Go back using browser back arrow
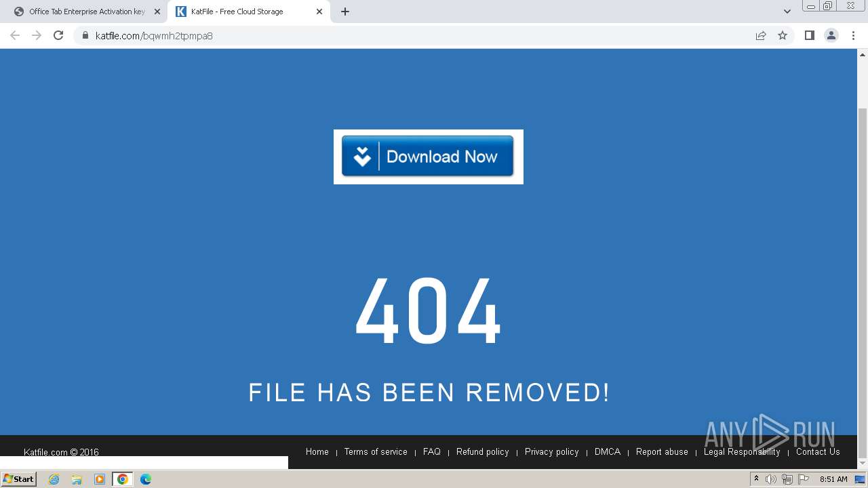This screenshot has width=868, height=488. coord(15,35)
